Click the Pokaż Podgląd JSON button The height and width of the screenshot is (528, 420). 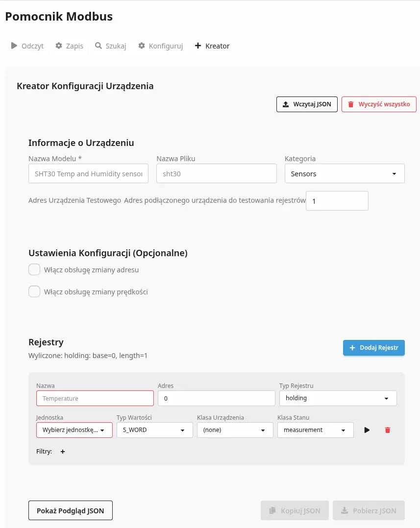(x=70, y=510)
